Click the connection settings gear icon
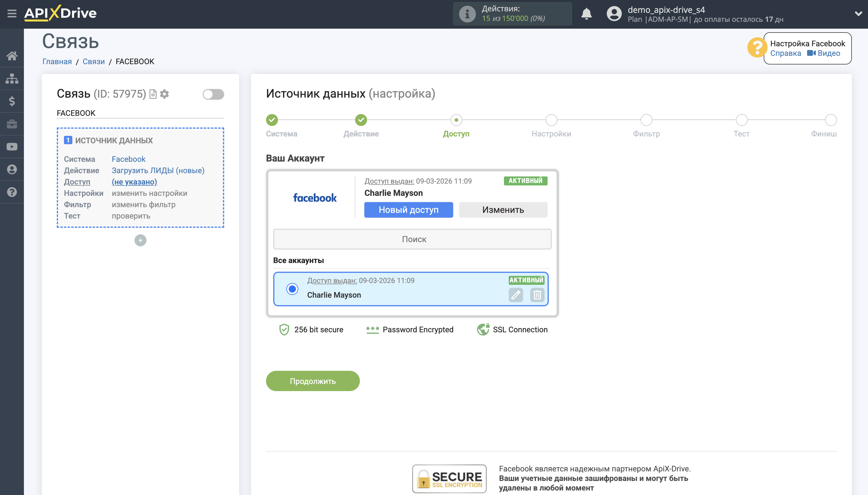This screenshot has width=868, height=495. click(x=165, y=94)
